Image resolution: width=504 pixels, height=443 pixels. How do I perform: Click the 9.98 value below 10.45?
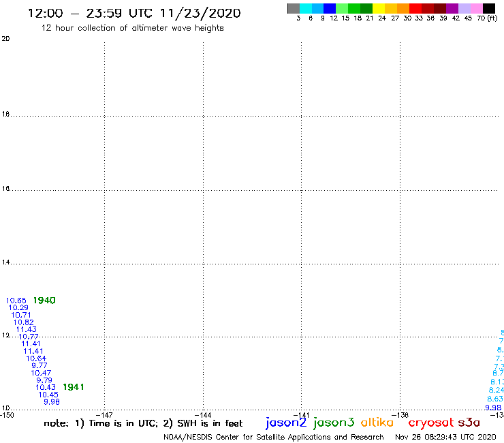point(52,402)
